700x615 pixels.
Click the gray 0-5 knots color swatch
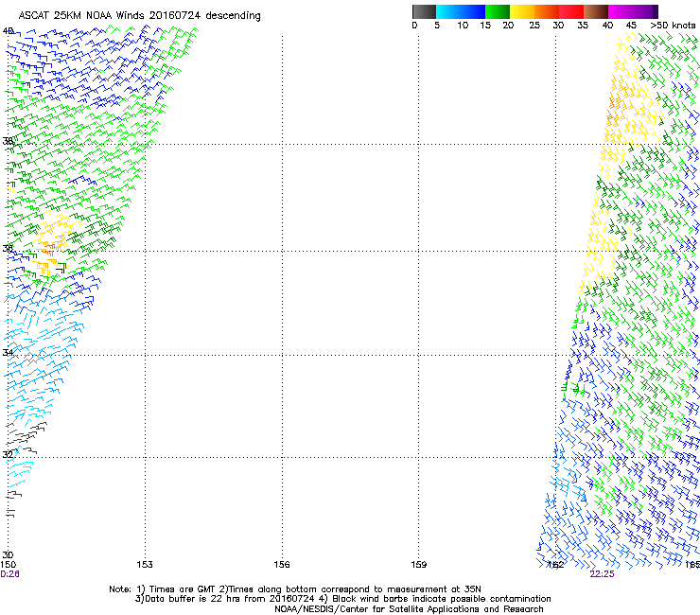pos(424,11)
